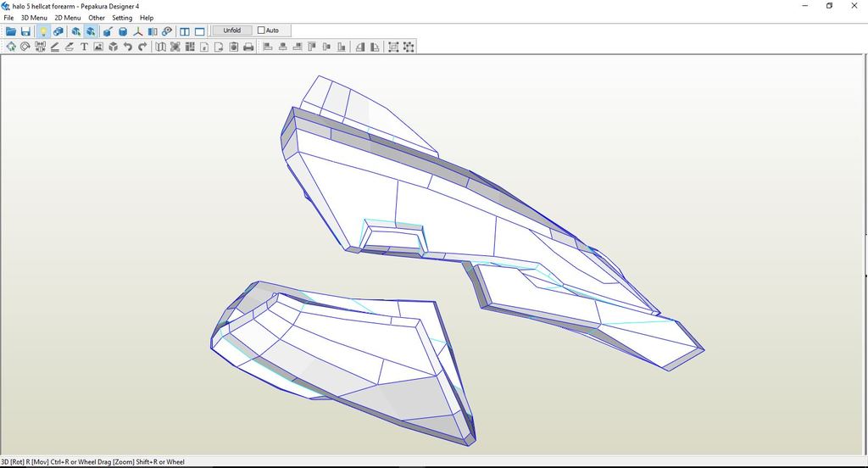Click the page with arrow icon
Image resolution: width=868 pixels, height=468 pixels.
coord(220,47)
